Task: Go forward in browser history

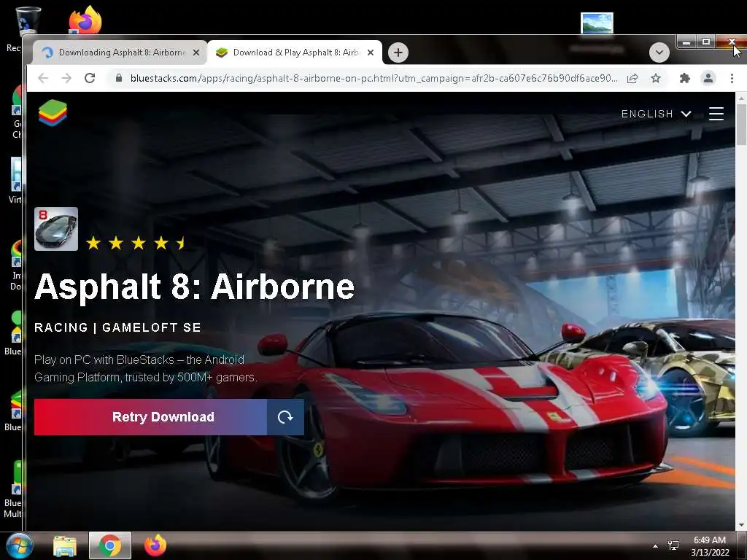Action: 66,78
